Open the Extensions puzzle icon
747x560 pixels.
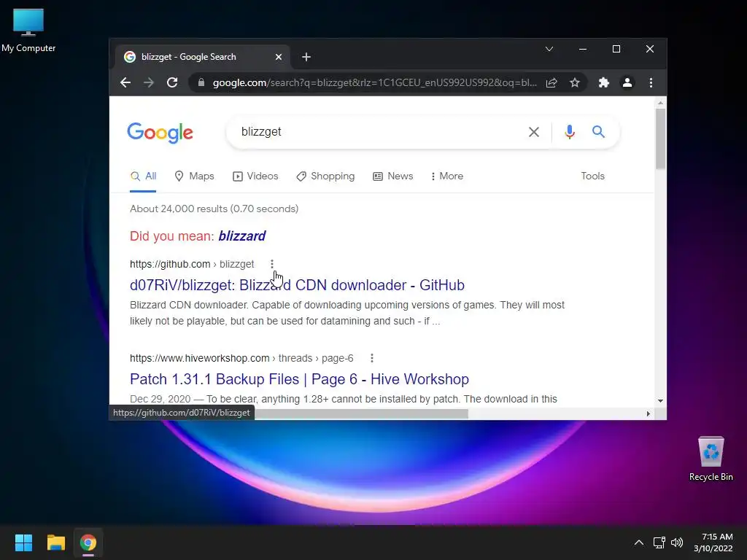pos(603,82)
